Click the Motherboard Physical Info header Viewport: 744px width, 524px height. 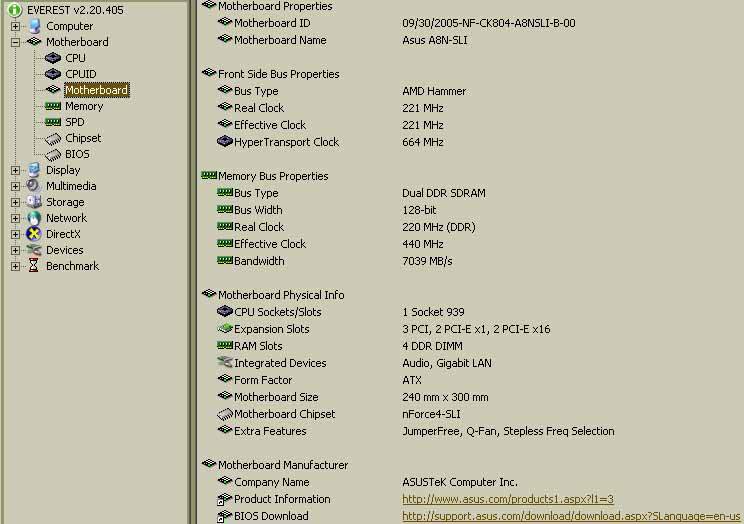coord(281,295)
